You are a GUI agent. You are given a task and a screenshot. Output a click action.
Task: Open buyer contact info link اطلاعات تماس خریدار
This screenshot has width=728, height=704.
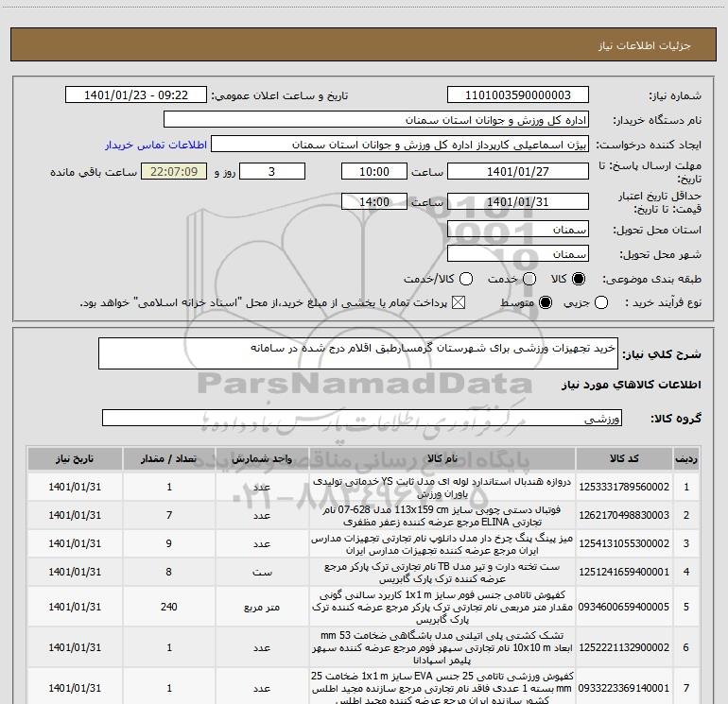pyautogui.click(x=156, y=145)
